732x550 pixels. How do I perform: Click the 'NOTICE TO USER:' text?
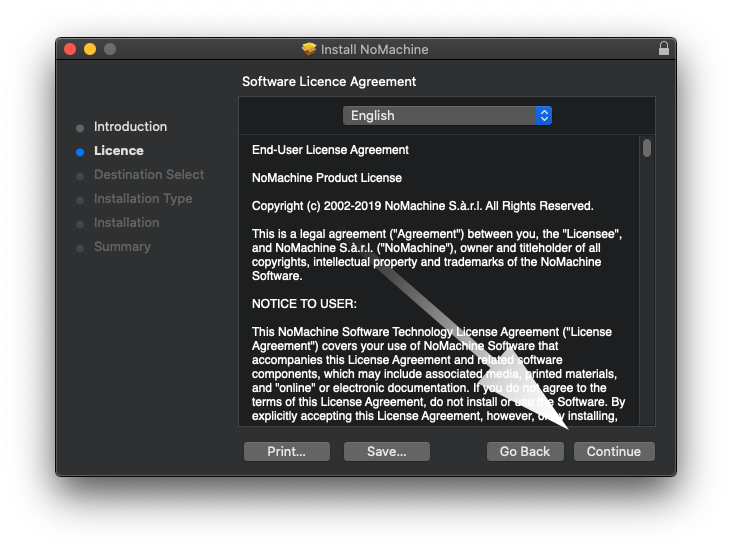click(304, 304)
